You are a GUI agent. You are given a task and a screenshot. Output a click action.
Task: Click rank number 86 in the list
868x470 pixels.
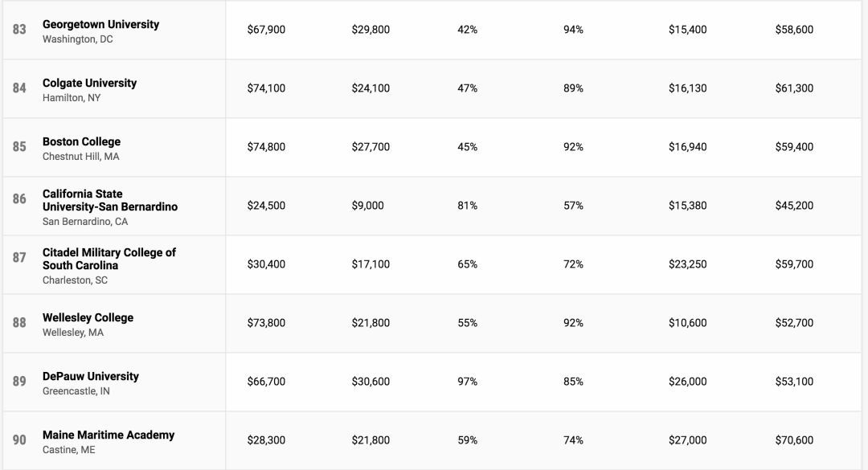coord(19,198)
